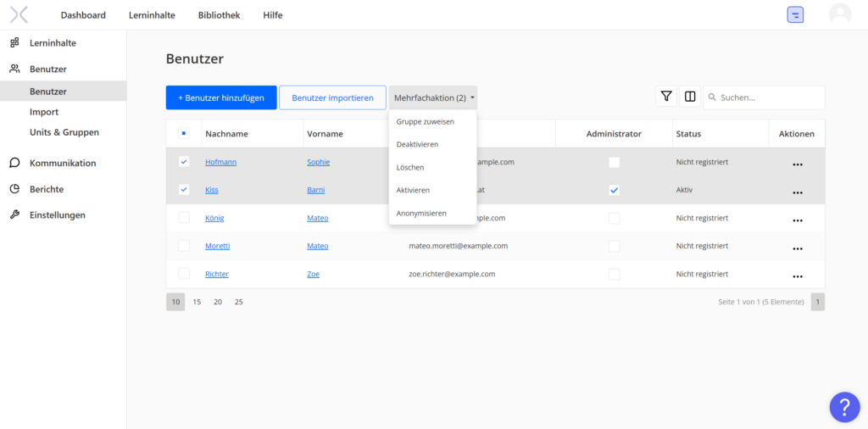Open the Moretti last name link
Screen dimensions: 868x429
(x=218, y=246)
